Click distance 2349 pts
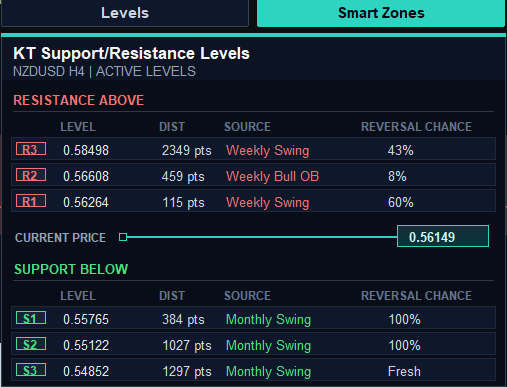The image size is (507, 387). coord(187,150)
